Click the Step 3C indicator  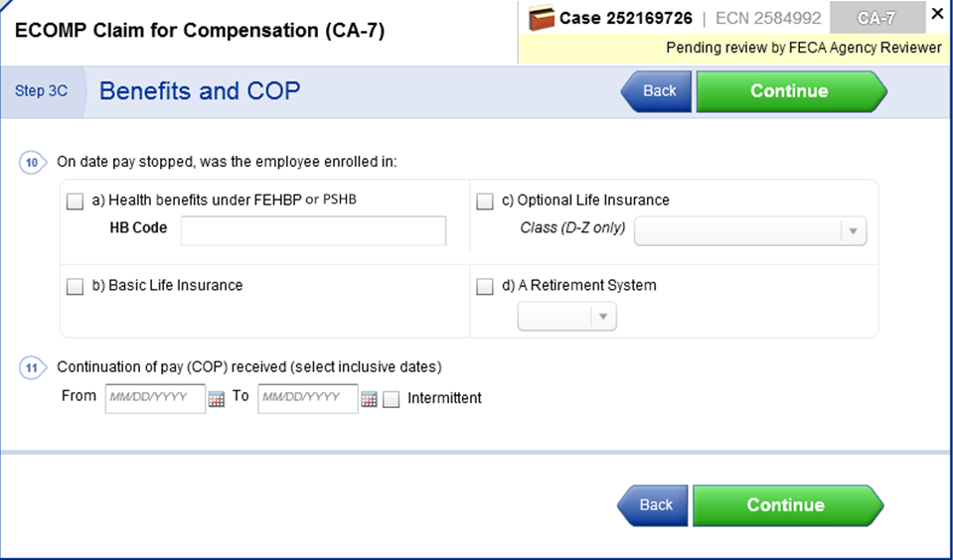click(x=42, y=91)
